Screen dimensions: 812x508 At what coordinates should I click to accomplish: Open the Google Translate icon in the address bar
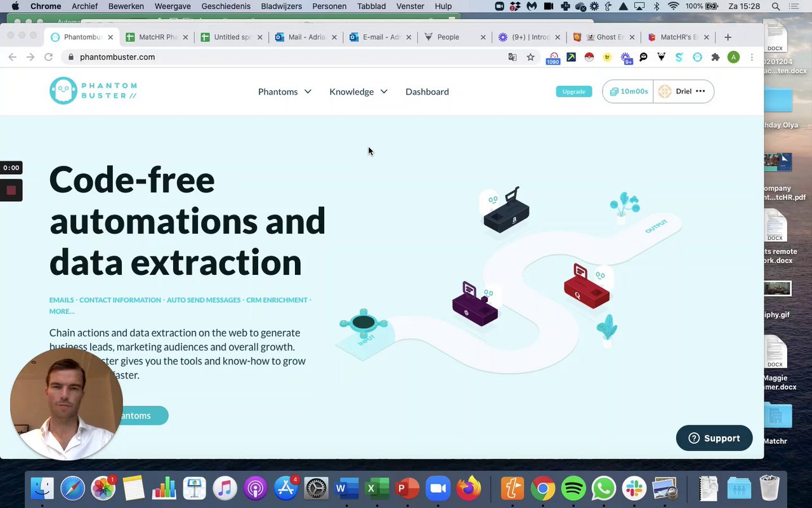513,57
